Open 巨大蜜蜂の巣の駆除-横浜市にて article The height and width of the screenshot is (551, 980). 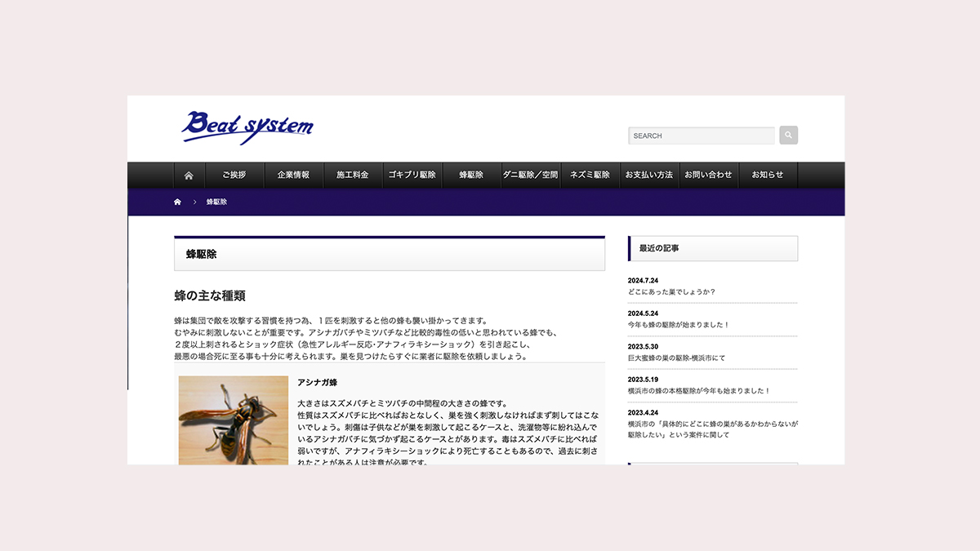[676, 358]
